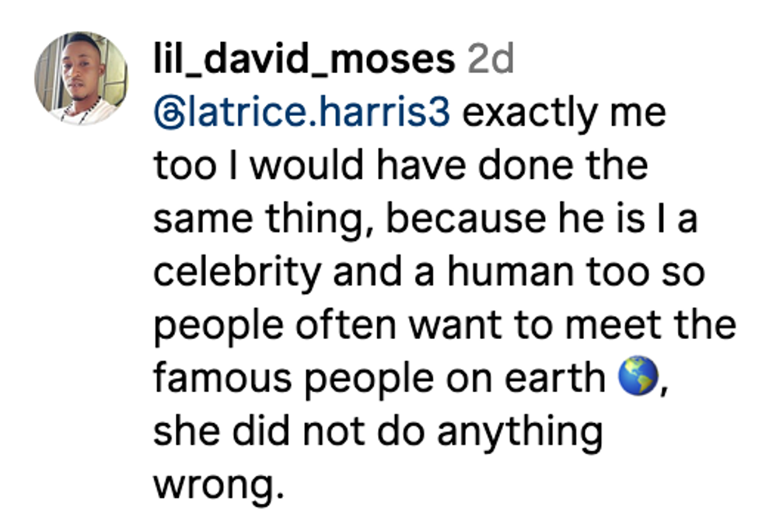
Task: Click the globe earth emoji
Action: coord(638,379)
